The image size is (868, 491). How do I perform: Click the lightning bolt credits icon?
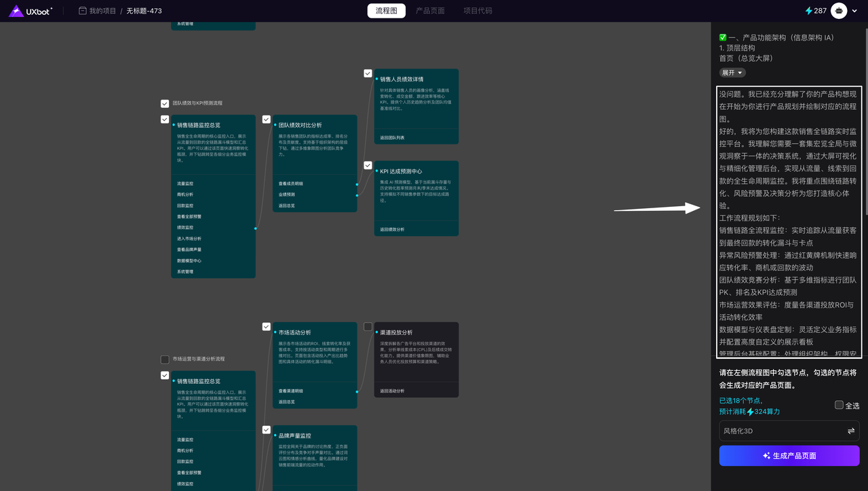[x=808, y=11]
